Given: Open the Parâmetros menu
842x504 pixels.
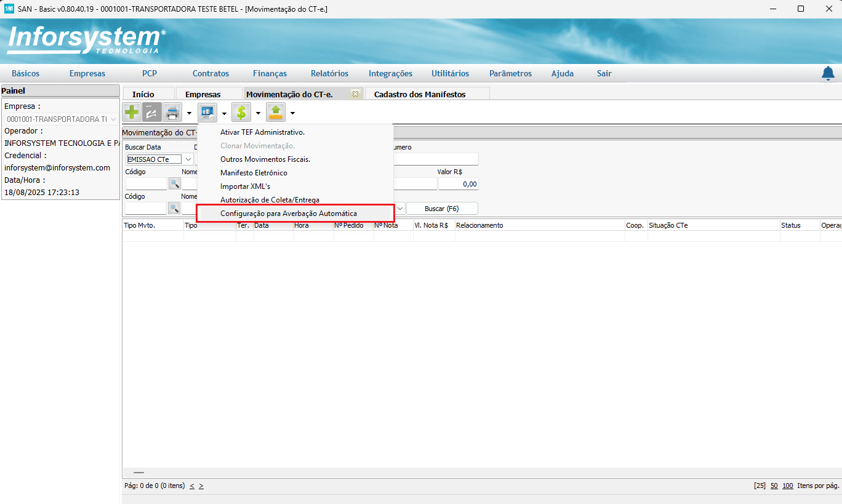Looking at the screenshot, I should point(510,73).
